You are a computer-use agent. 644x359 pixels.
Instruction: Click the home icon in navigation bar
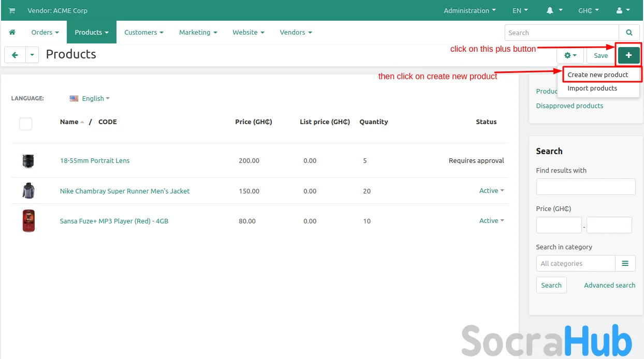[12, 32]
